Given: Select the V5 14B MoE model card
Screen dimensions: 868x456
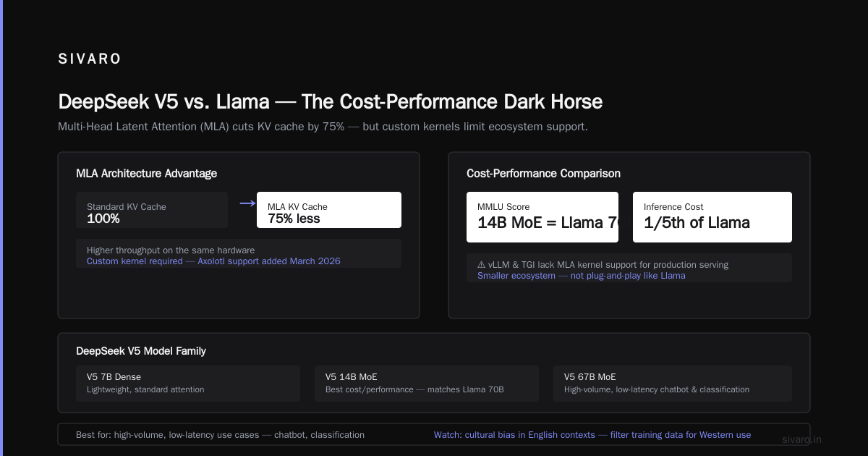Looking at the screenshot, I should tap(427, 384).
